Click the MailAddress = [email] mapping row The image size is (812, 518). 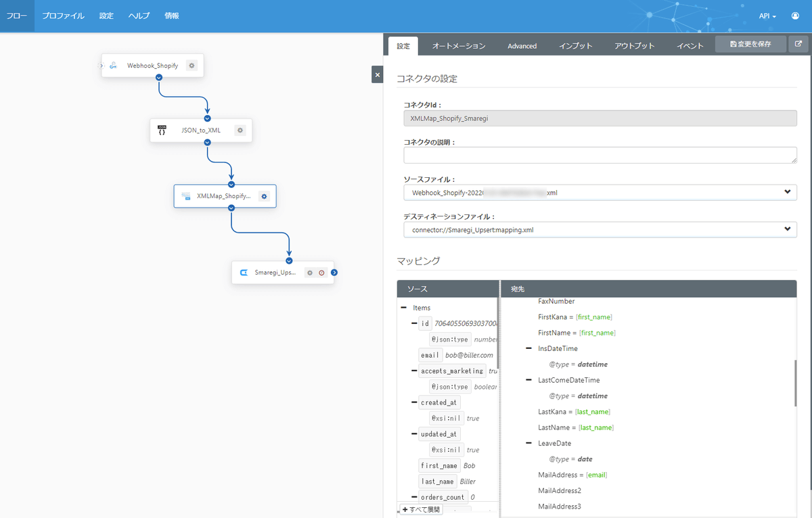[x=572, y=475]
